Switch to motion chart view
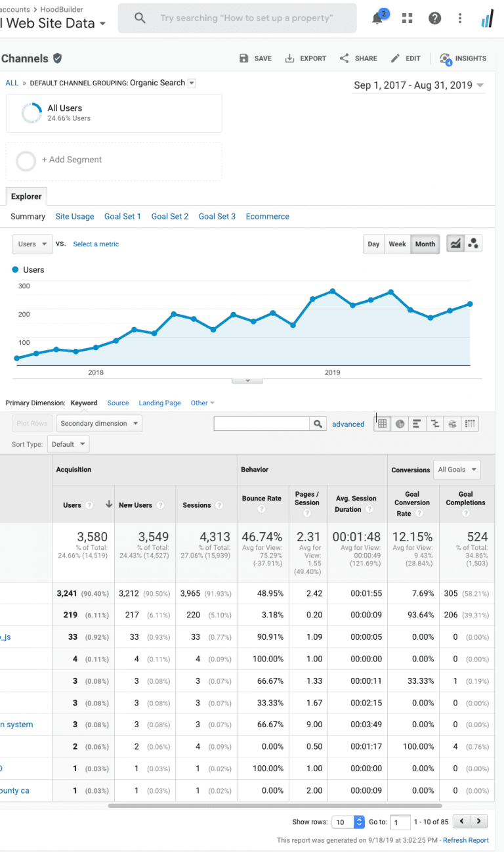 pyautogui.click(x=473, y=244)
